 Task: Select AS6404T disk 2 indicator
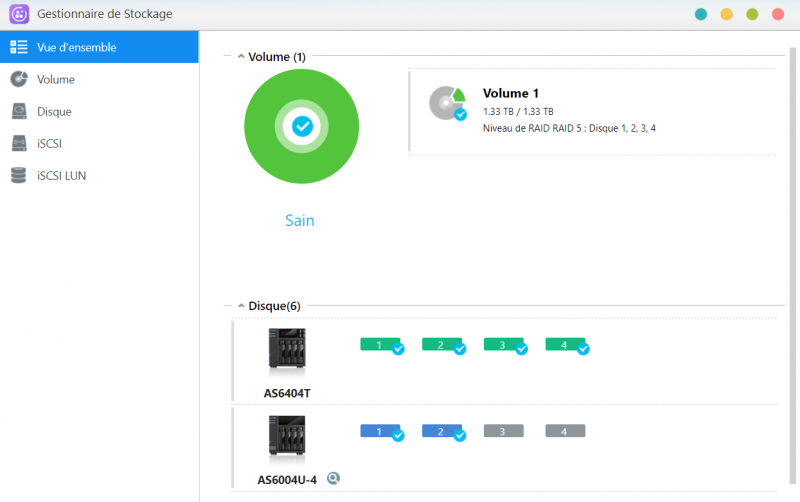[443, 345]
